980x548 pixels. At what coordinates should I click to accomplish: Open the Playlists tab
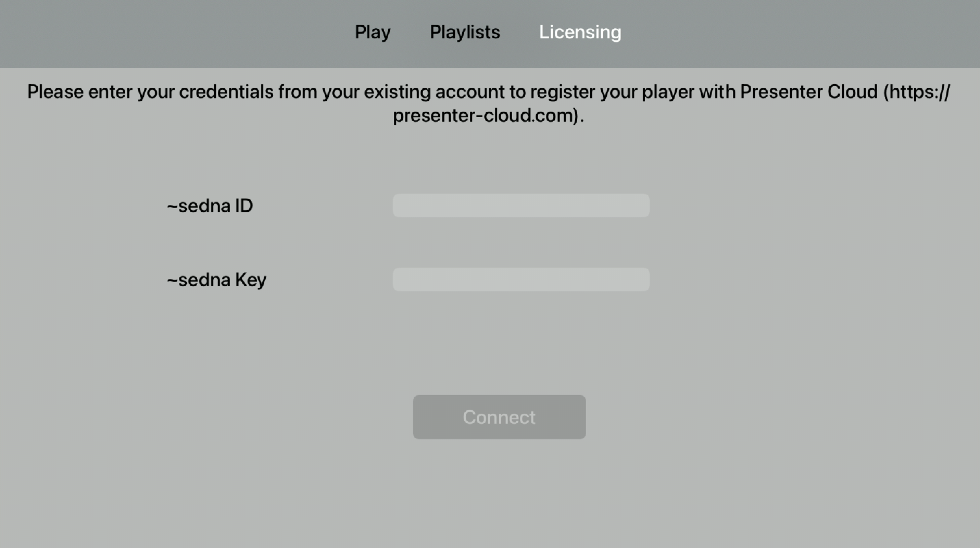pos(465,32)
